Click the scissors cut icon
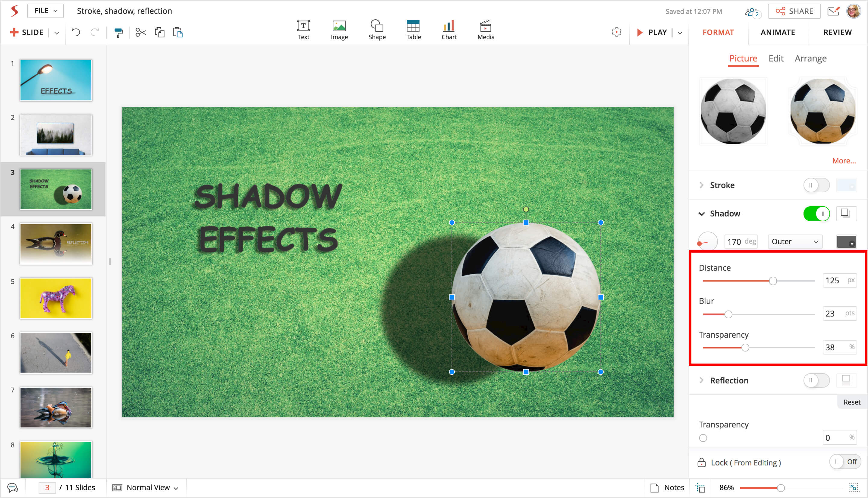The width and height of the screenshot is (868, 498). pyautogui.click(x=140, y=33)
